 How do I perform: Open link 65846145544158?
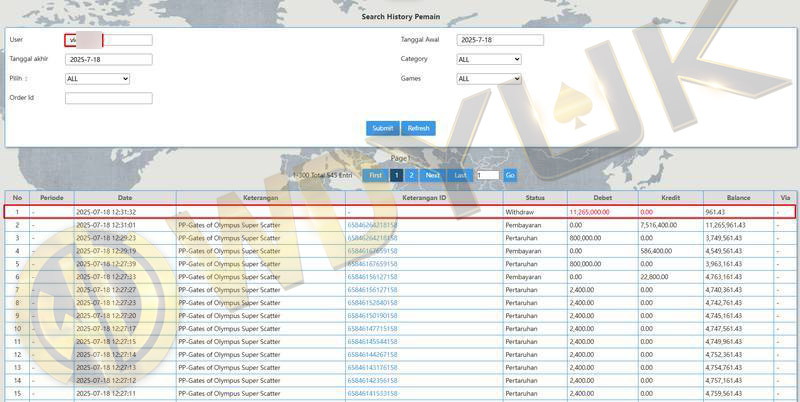point(372,342)
